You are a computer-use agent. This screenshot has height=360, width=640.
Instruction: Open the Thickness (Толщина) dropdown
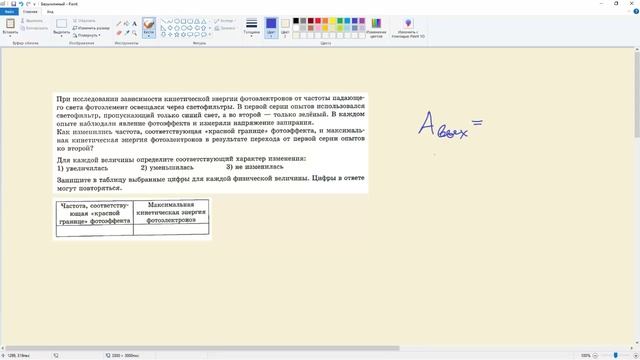[251, 28]
